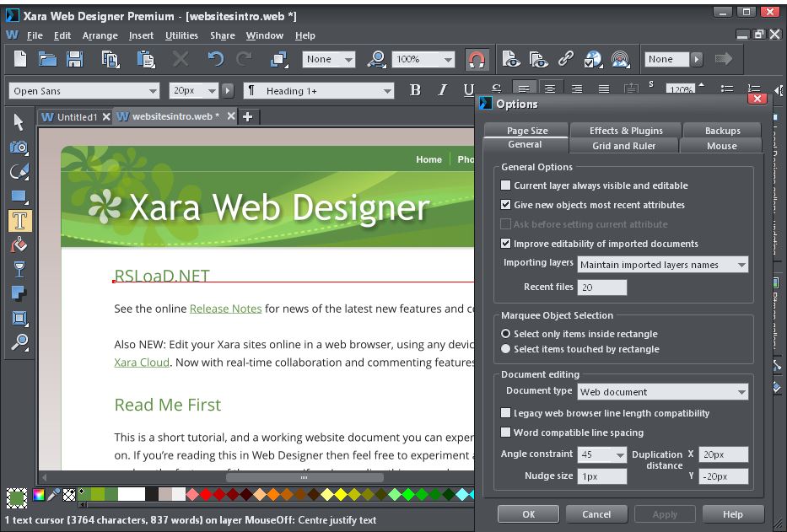This screenshot has width=787, height=532.
Task: Click the Publish website icon
Action: pos(621,59)
